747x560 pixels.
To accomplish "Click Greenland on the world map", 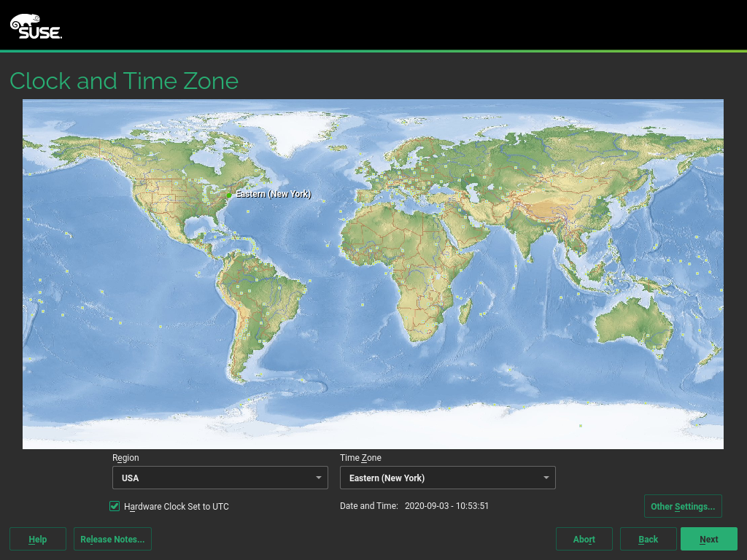I will 292,131.
